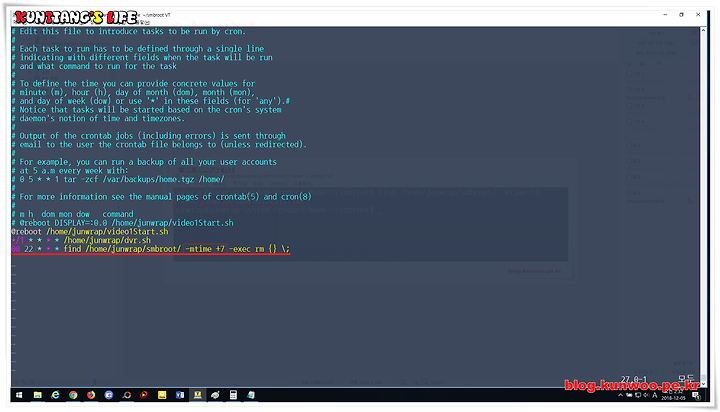This screenshot has height=412, width=720.
Task: Click the 'Edit this file to introduce tasks' comment line
Action: click(129, 31)
